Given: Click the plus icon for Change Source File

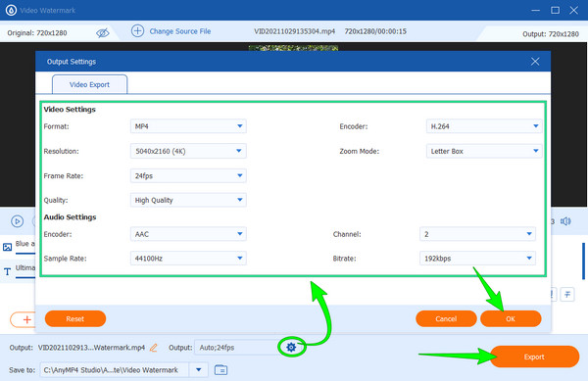Looking at the screenshot, I should (137, 31).
